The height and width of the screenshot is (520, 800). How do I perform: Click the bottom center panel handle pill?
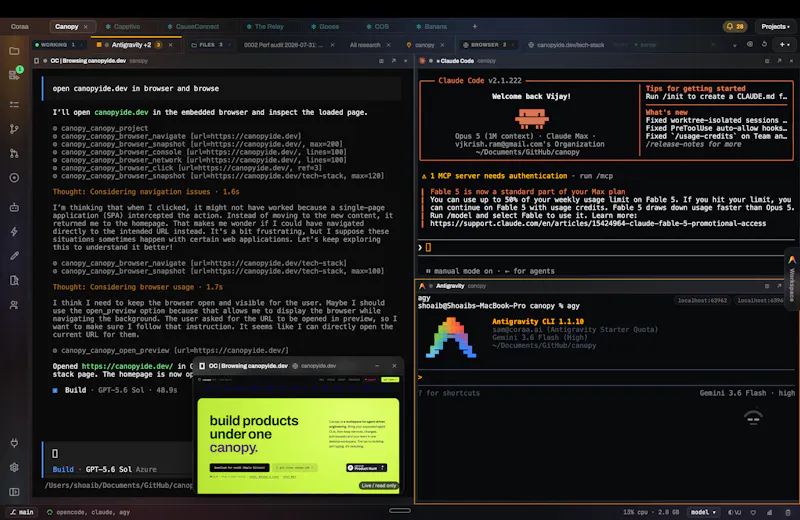399,510
